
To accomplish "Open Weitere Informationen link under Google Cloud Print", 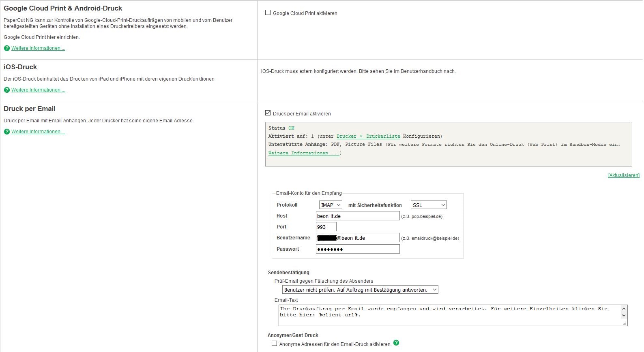I will pos(38,48).
